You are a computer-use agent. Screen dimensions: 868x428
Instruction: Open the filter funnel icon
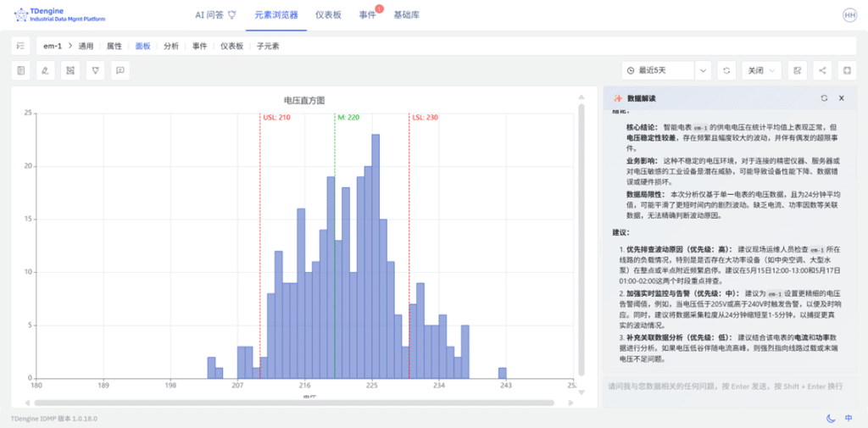tap(95, 70)
